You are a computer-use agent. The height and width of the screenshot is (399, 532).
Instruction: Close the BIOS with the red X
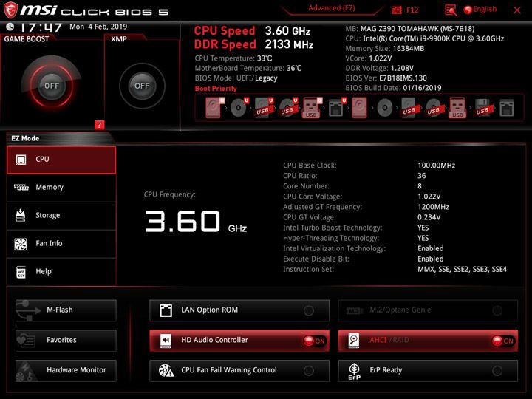click(517, 10)
